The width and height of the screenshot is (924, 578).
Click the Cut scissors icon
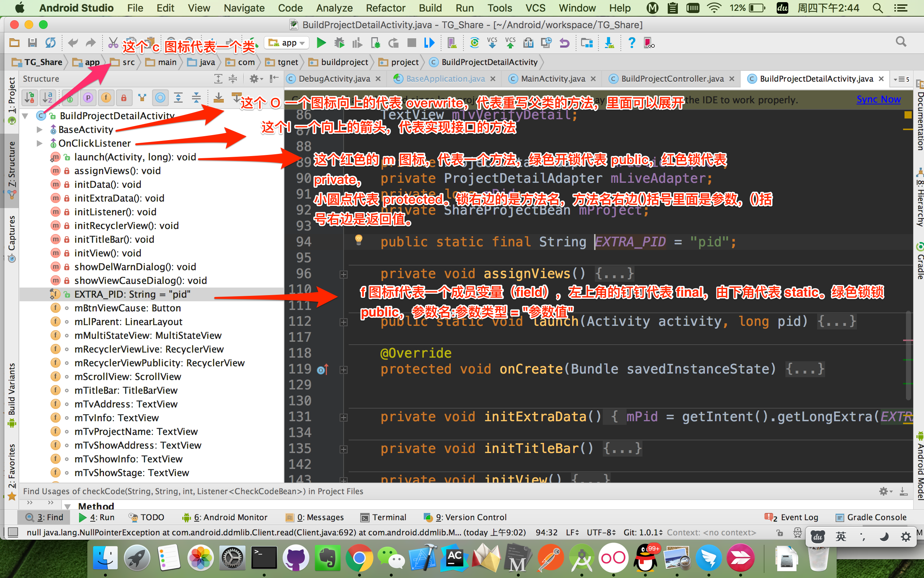pyautogui.click(x=113, y=42)
